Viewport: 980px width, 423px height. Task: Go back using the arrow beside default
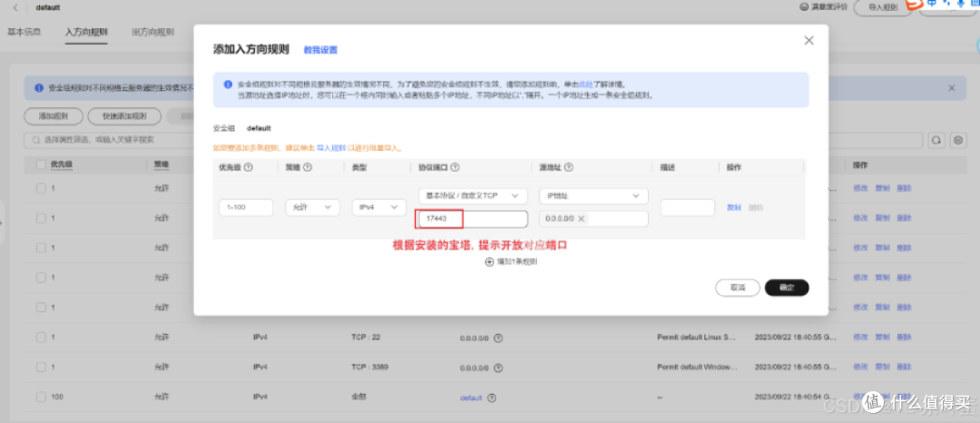[x=15, y=7]
